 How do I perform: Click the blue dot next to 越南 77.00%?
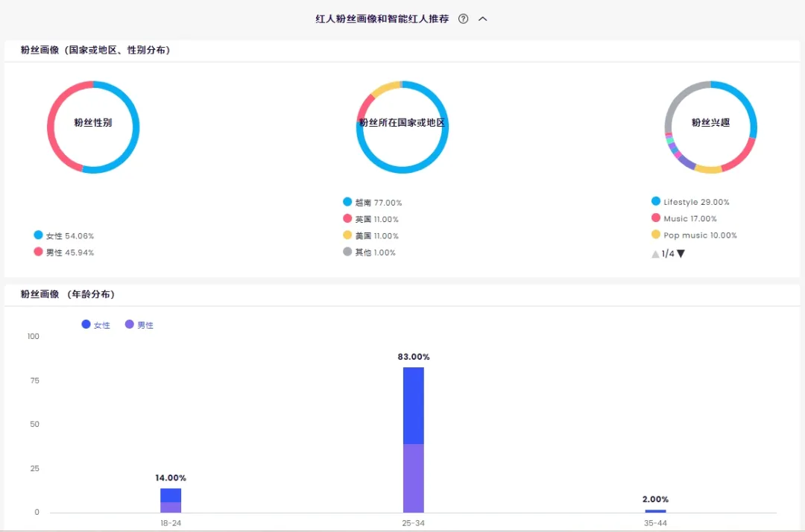pyautogui.click(x=347, y=202)
